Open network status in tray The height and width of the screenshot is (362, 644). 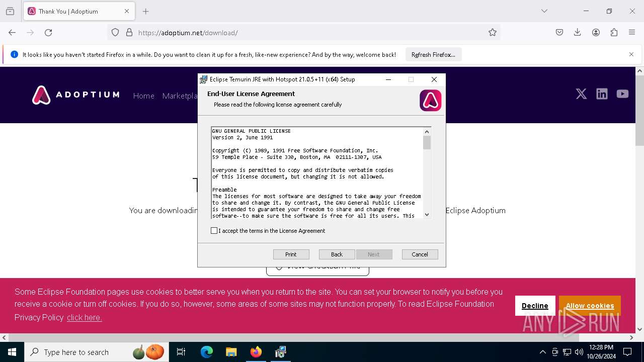pos(567,352)
